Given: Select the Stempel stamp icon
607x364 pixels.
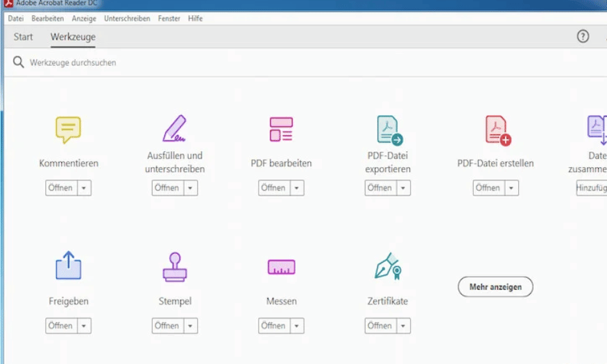Looking at the screenshot, I should click(175, 267).
